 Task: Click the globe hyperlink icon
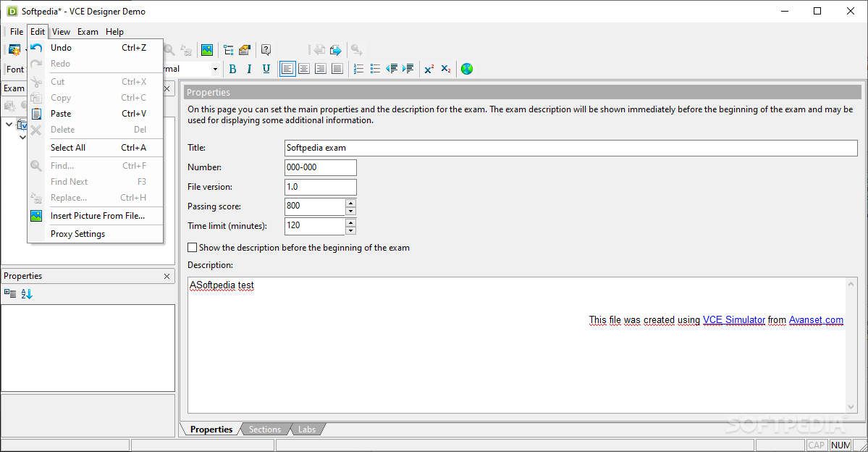pos(467,69)
